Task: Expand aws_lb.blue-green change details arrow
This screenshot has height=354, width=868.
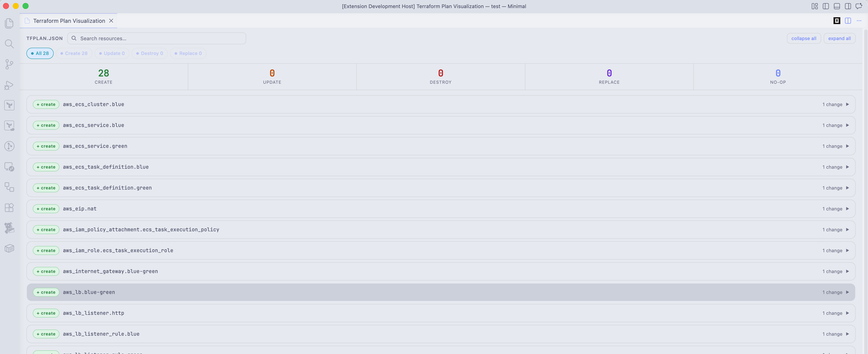Action: pos(847,292)
